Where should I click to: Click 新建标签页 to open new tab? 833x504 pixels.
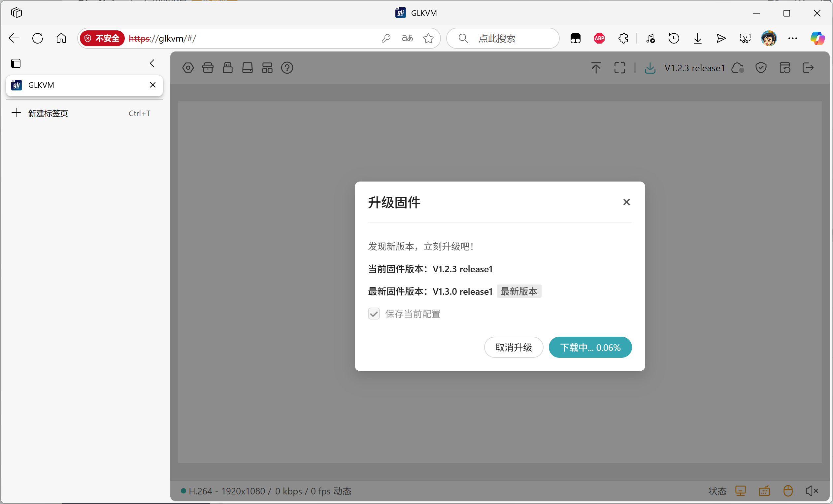click(48, 113)
